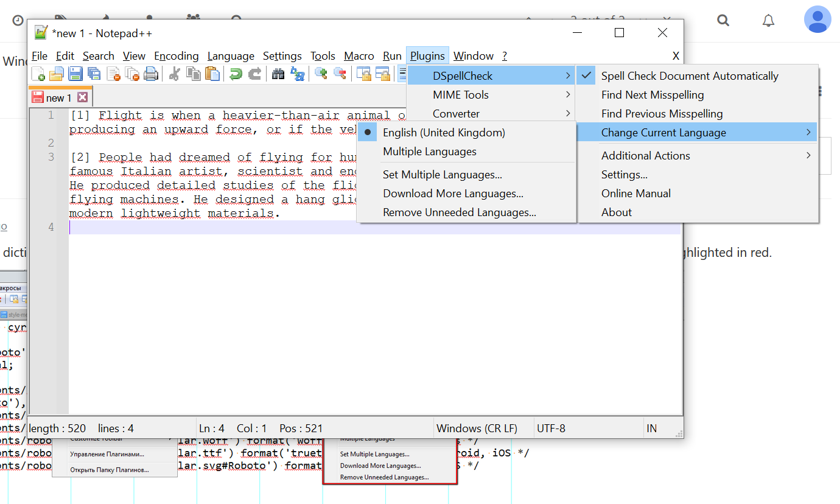Open the Macro menu
Image resolution: width=840 pixels, height=504 pixels.
(x=359, y=56)
